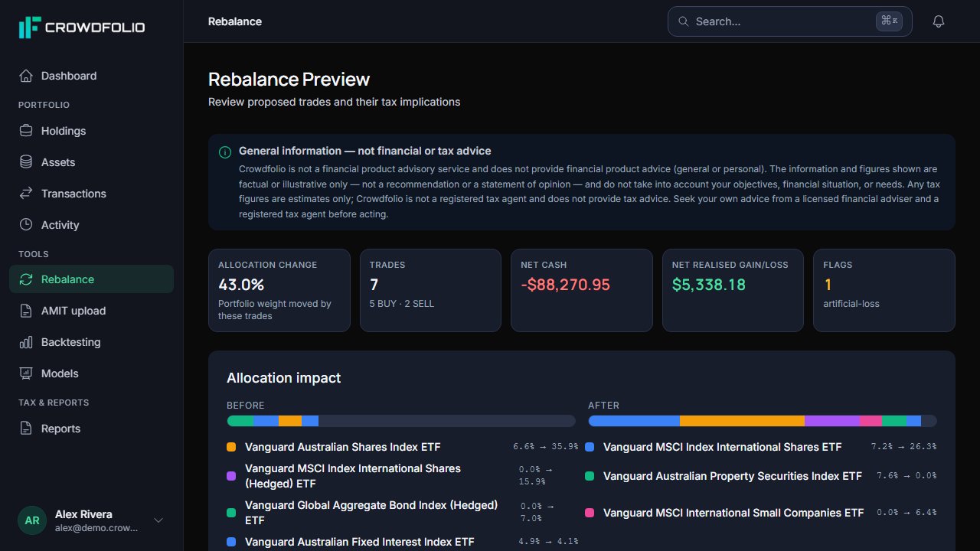Click the Flags card artificial-loss text
Image resolution: width=980 pixels, height=551 pixels.
click(851, 304)
